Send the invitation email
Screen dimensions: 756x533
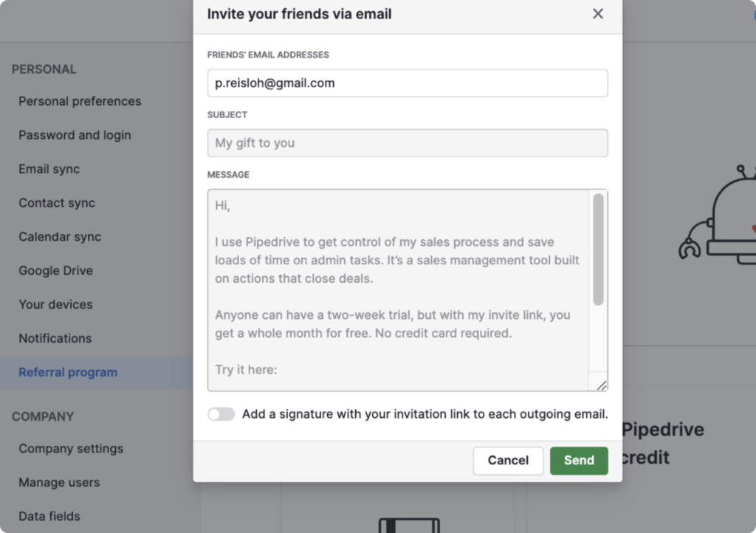(x=579, y=460)
